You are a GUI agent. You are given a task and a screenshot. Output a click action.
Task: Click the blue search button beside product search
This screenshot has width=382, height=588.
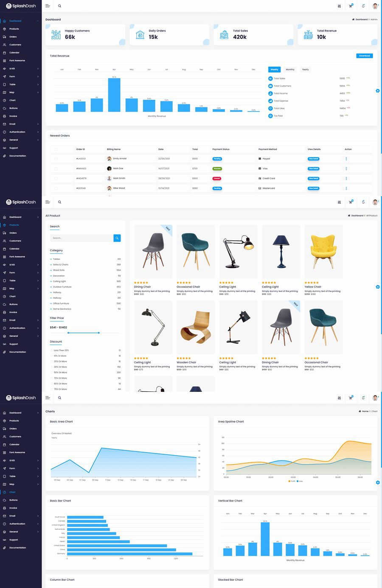point(117,238)
